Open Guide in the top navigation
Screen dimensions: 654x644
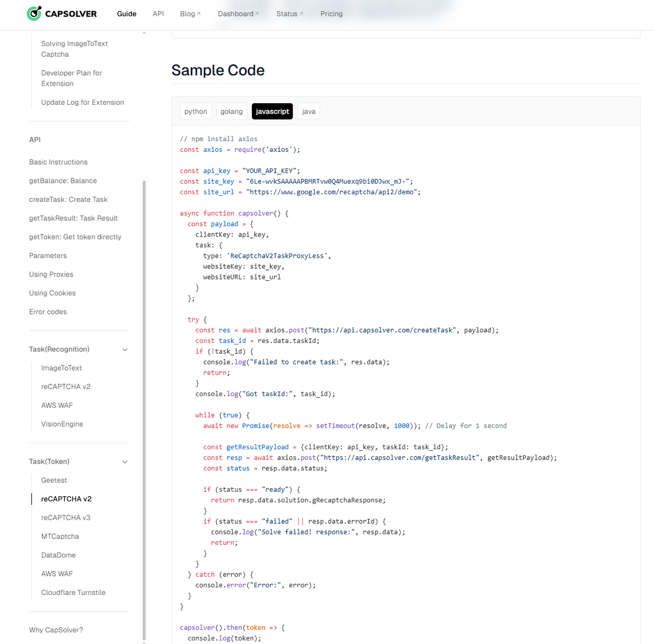coord(127,14)
